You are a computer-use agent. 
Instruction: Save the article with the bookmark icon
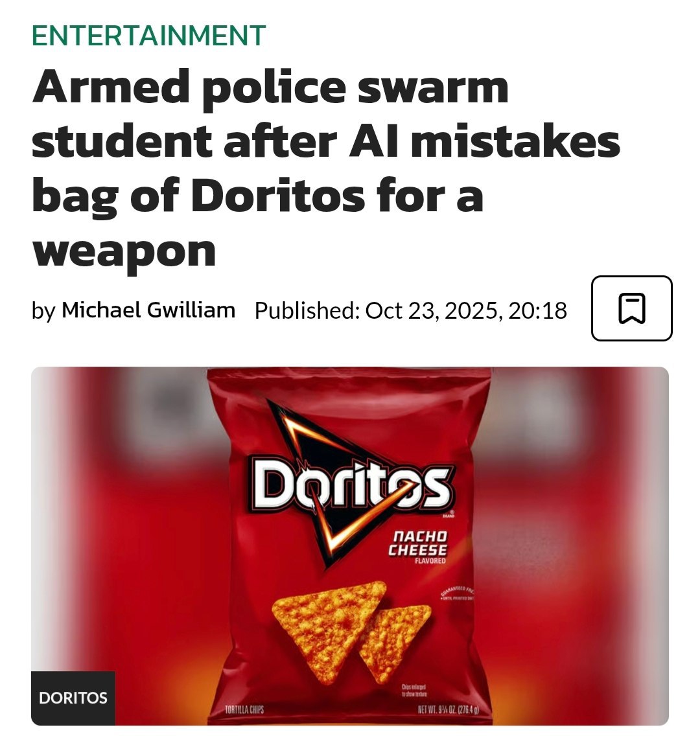[631, 308]
